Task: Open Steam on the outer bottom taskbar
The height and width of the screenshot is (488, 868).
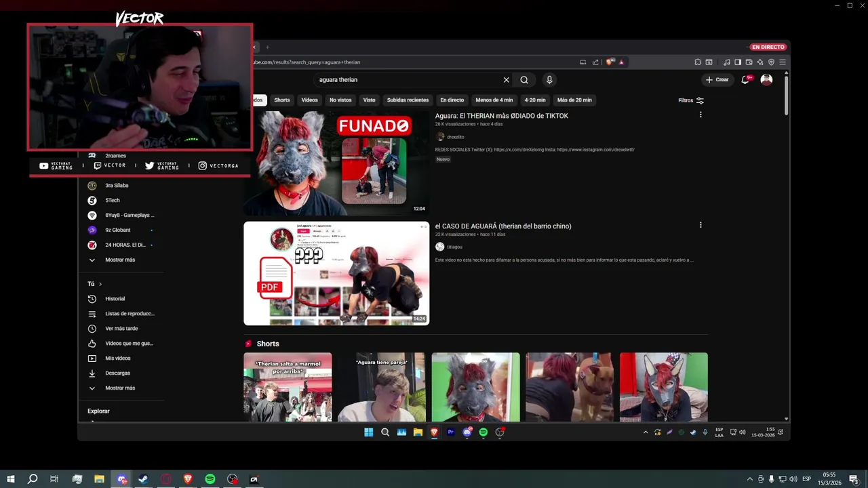Action: pyautogui.click(x=143, y=479)
